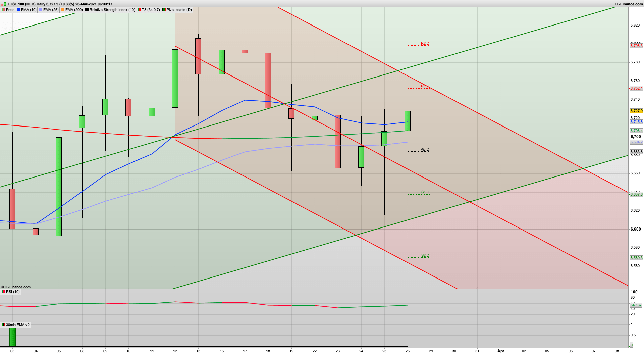
Task: Click the T3 (34 0.7) legend icon
Action: [139, 10]
